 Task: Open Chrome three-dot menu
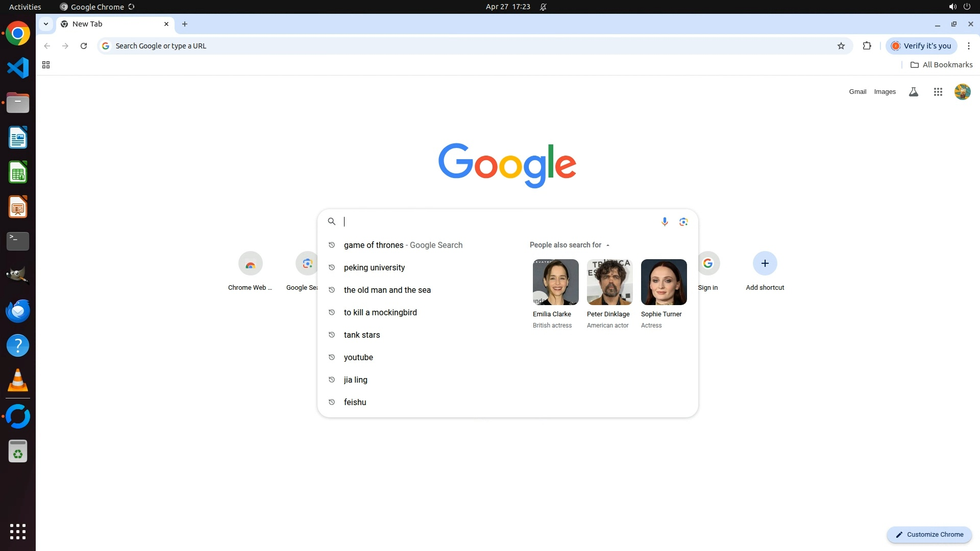pos(968,46)
